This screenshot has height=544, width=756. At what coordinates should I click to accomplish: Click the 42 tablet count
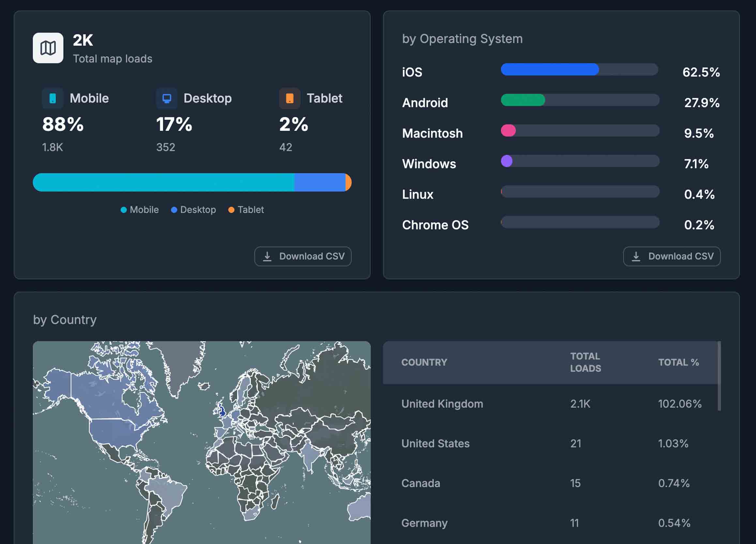click(x=286, y=147)
